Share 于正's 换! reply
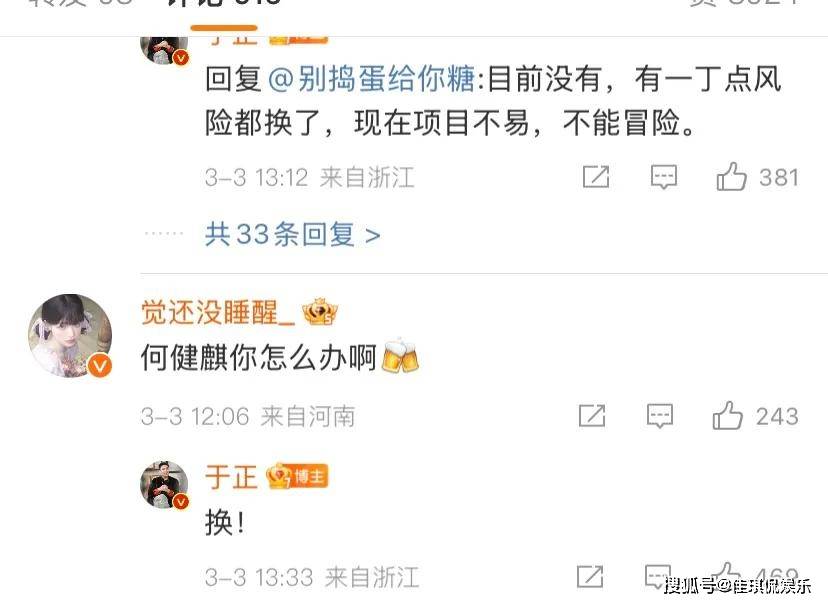Screen dimensions: 828x603 (x=590, y=577)
